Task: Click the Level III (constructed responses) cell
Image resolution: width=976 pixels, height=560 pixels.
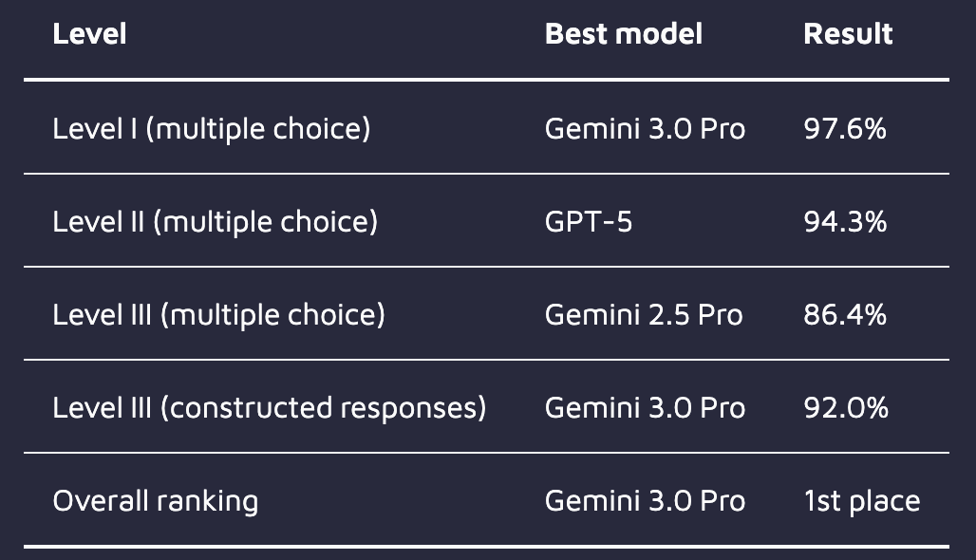Action: click(269, 407)
